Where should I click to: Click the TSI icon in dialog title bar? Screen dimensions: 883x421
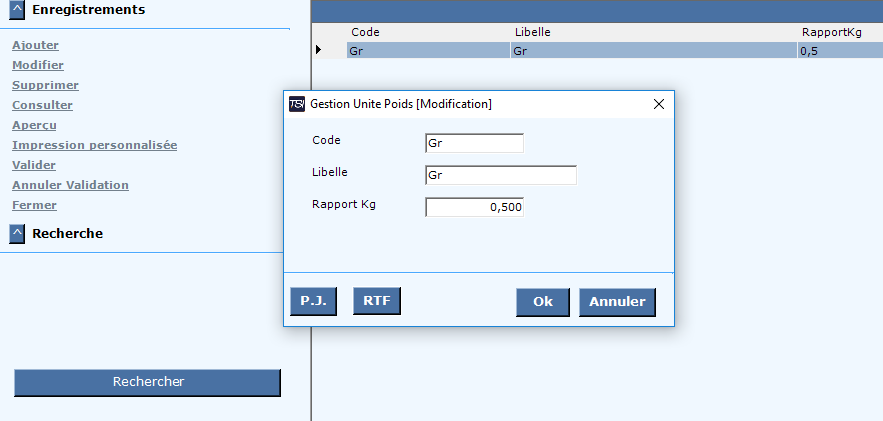click(x=297, y=104)
